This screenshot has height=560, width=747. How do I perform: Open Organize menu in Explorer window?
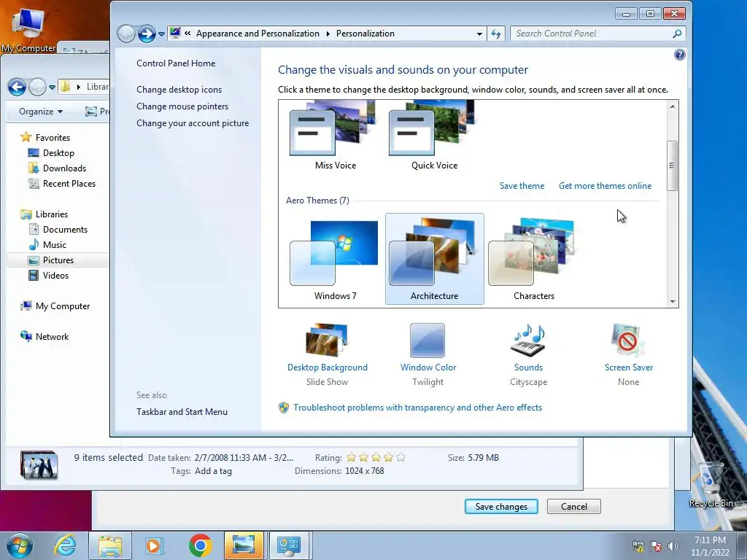[41, 112]
